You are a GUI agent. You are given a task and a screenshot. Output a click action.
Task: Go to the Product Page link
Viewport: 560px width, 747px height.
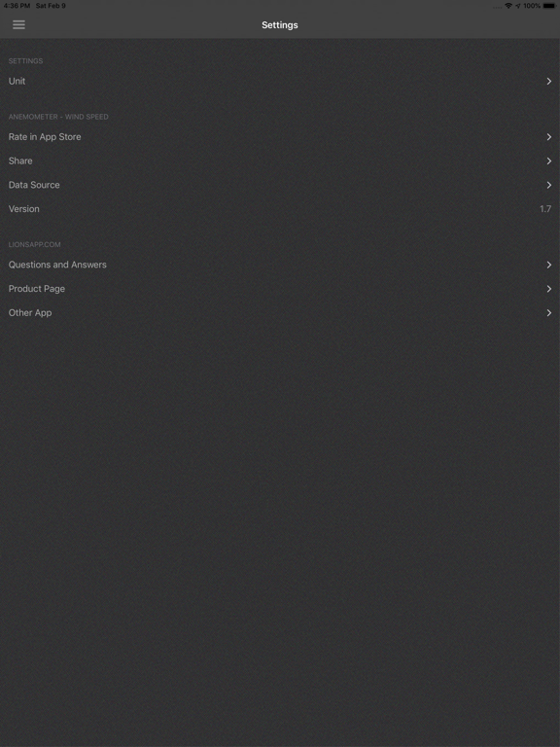(280, 289)
